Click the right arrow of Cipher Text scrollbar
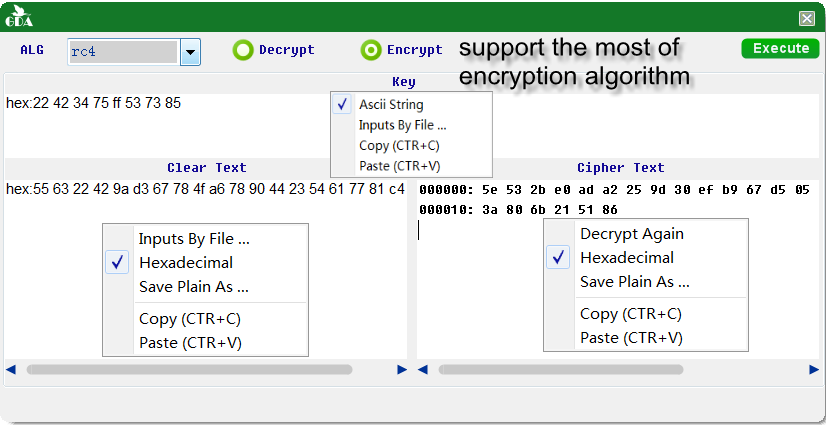 [814, 370]
